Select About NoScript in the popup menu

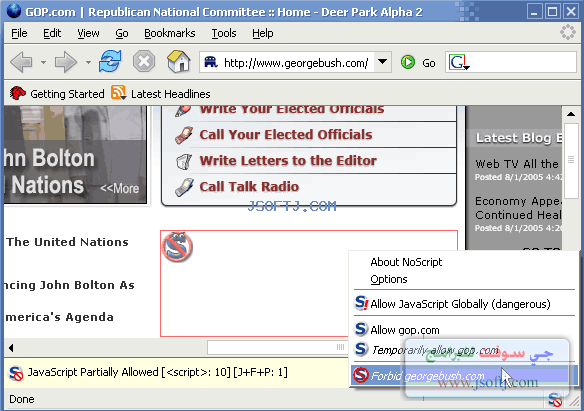pos(406,262)
